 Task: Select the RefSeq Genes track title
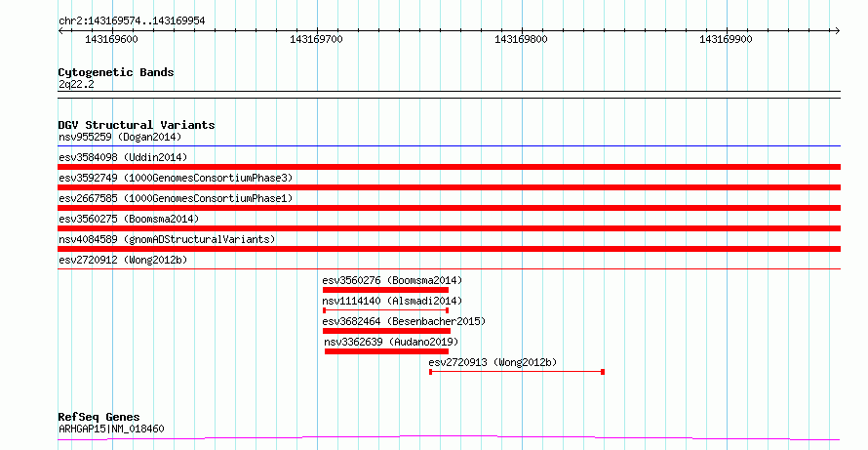point(99,417)
